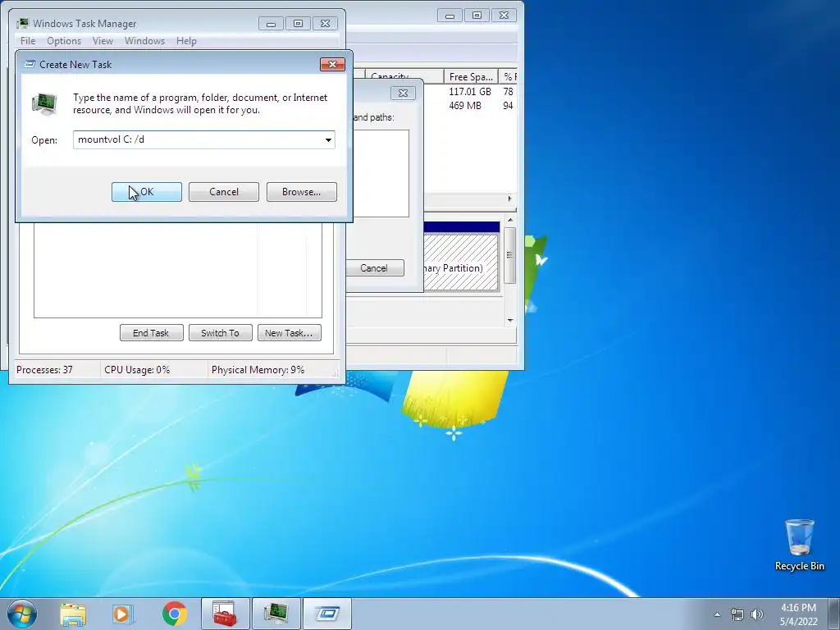Click the Physical Memory: 9% status entry

258,370
